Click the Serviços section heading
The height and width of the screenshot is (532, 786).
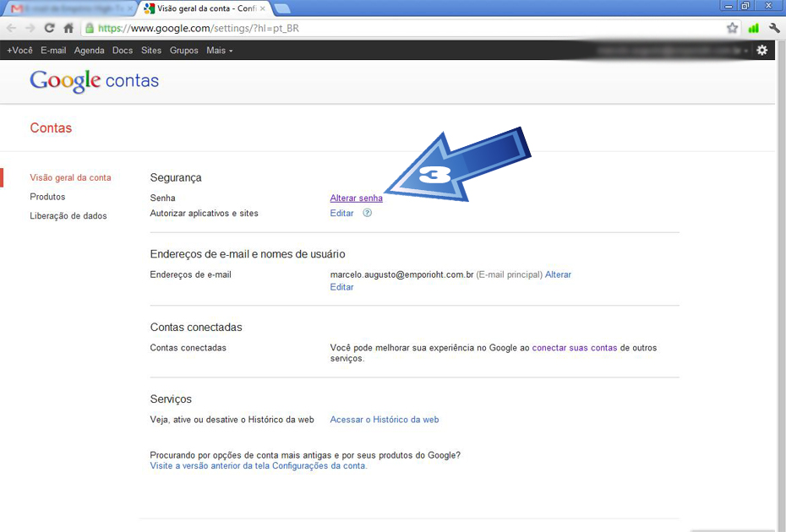171,399
